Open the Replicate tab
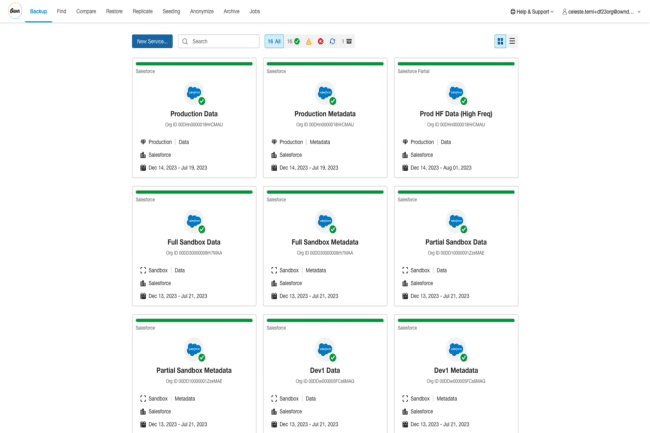 (143, 12)
